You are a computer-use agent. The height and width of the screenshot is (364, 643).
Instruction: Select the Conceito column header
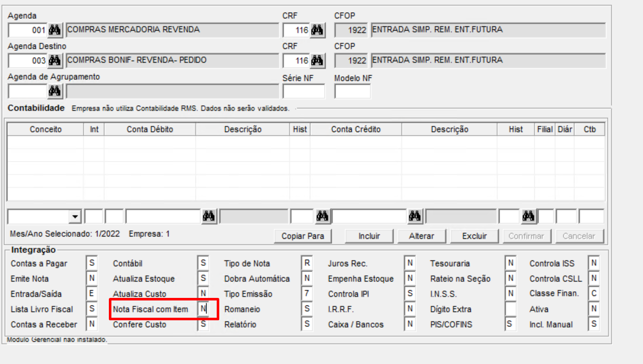click(46, 129)
